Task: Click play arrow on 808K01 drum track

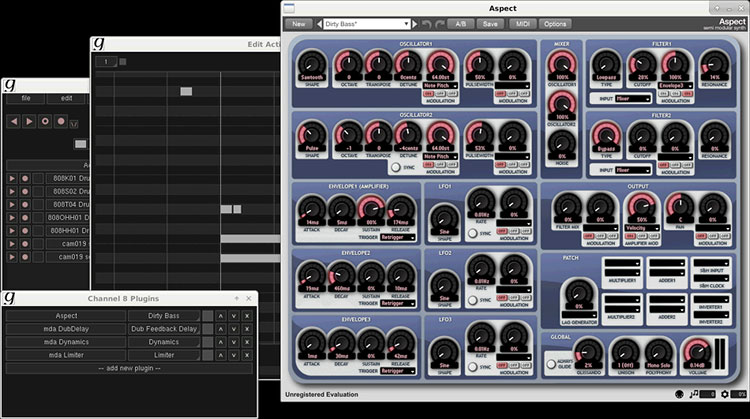Action: coord(12,178)
